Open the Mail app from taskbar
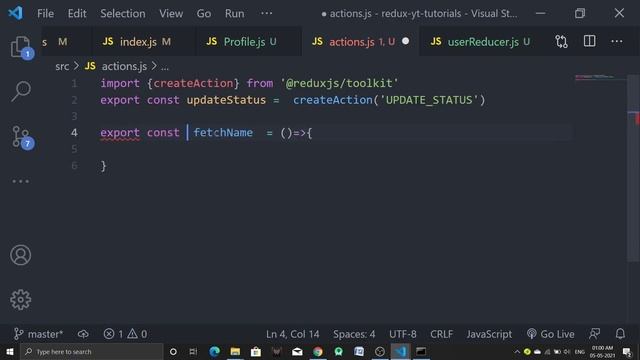The width and height of the screenshot is (640, 360). [x=297, y=351]
